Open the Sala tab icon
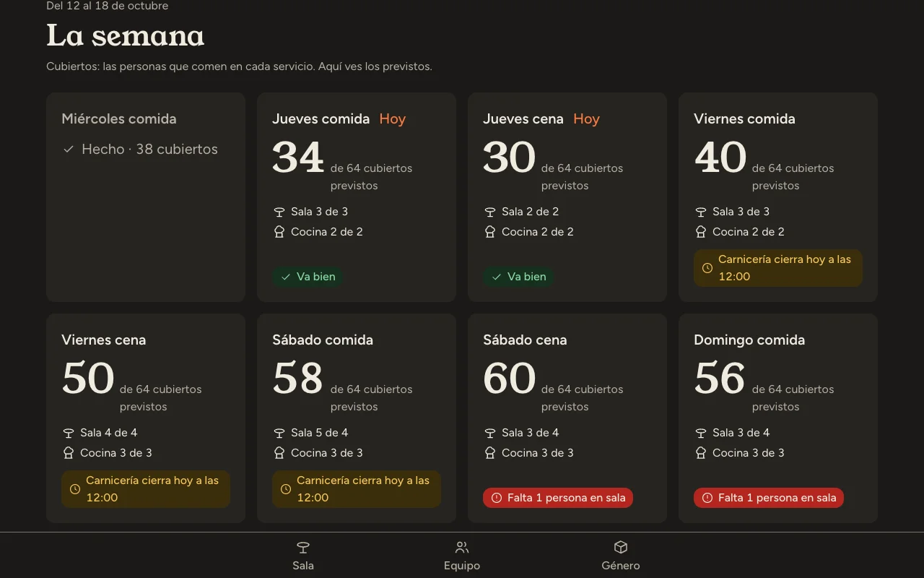Viewport: 924px width, 578px height. (x=303, y=548)
